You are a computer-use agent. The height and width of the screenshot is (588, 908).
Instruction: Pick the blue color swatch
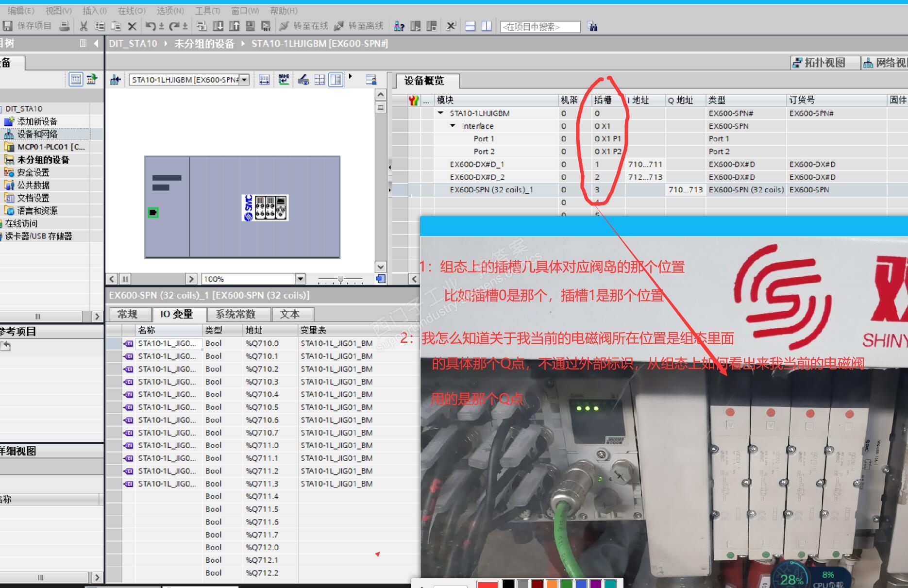pyautogui.click(x=581, y=584)
